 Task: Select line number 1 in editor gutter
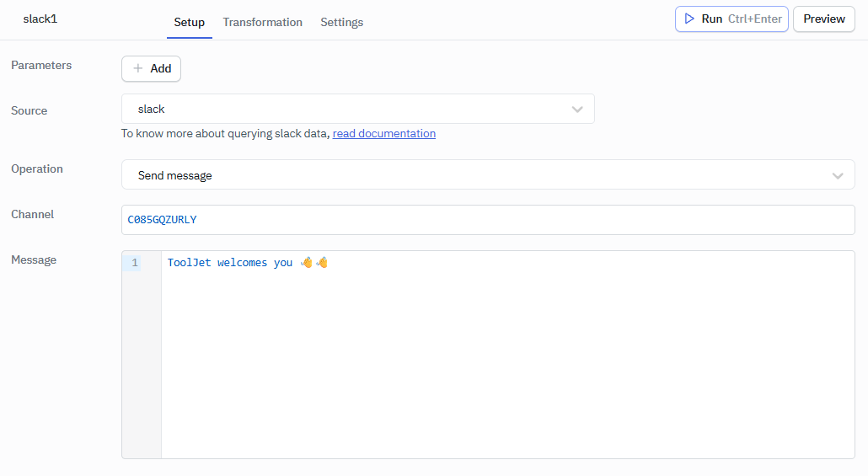pos(135,263)
